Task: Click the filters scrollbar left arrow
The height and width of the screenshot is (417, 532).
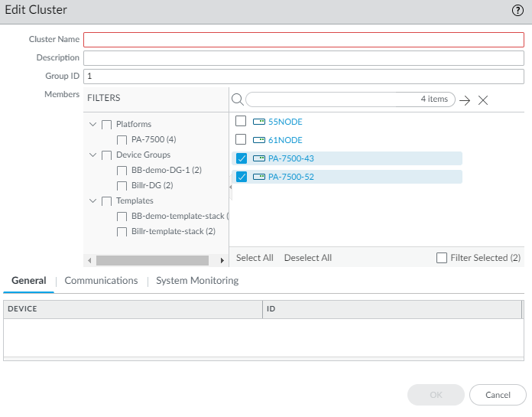Action: click(89, 260)
